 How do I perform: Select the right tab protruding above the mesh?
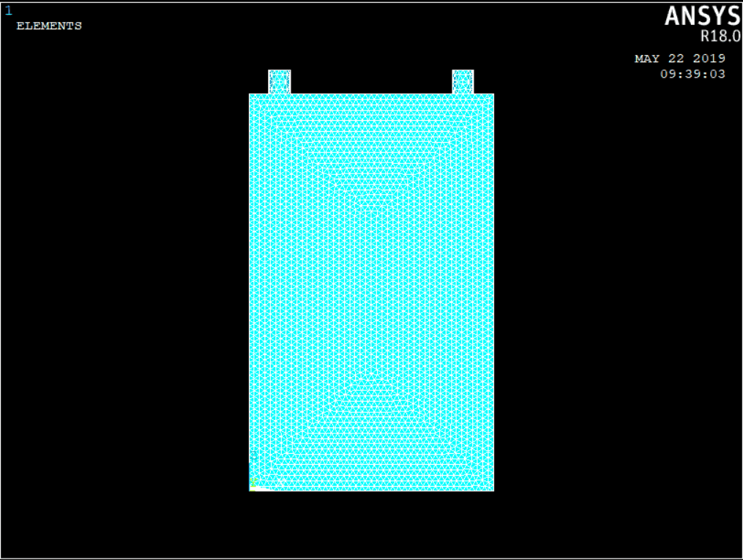point(463,82)
